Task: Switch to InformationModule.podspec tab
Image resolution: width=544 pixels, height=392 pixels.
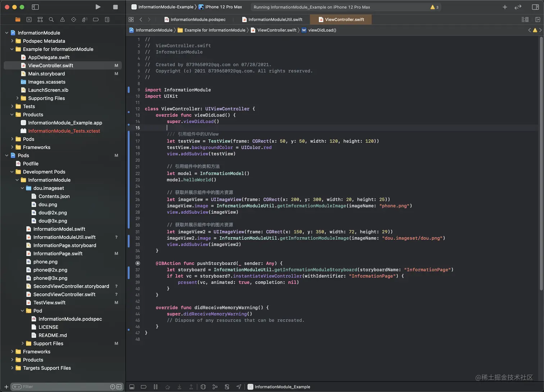Action: point(195,19)
